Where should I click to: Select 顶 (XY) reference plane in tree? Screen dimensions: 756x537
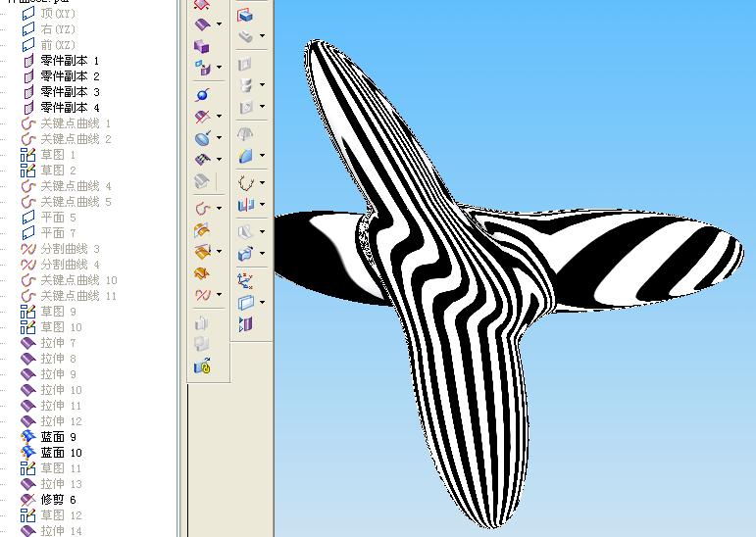pyautogui.click(x=49, y=14)
